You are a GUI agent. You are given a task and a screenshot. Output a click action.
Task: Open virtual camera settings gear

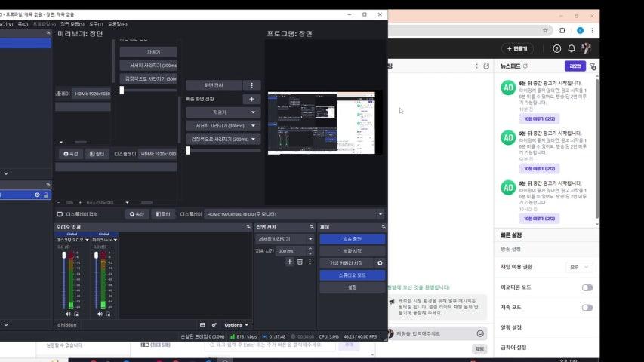click(x=380, y=263)
